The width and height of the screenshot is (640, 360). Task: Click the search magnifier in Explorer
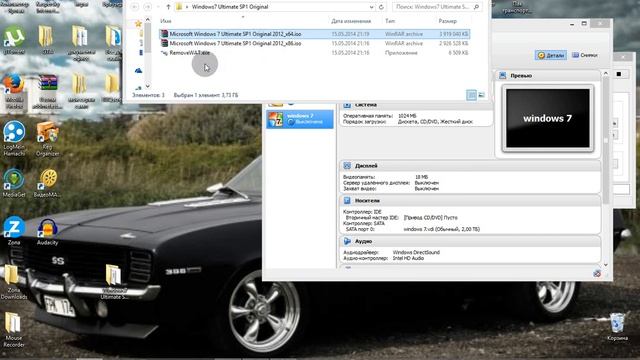tap(476, 7)
